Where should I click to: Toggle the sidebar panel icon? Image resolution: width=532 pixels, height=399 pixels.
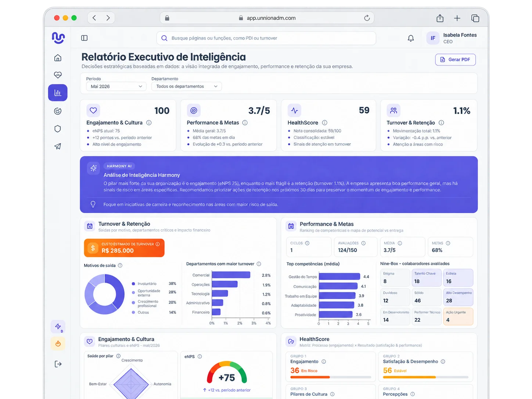tap(84, 38)
